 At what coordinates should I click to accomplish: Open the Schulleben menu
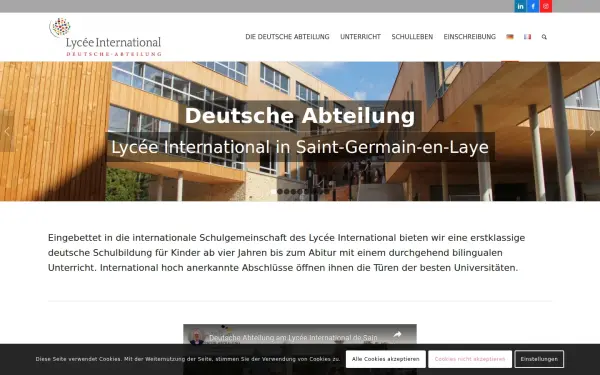click(412, 37)
